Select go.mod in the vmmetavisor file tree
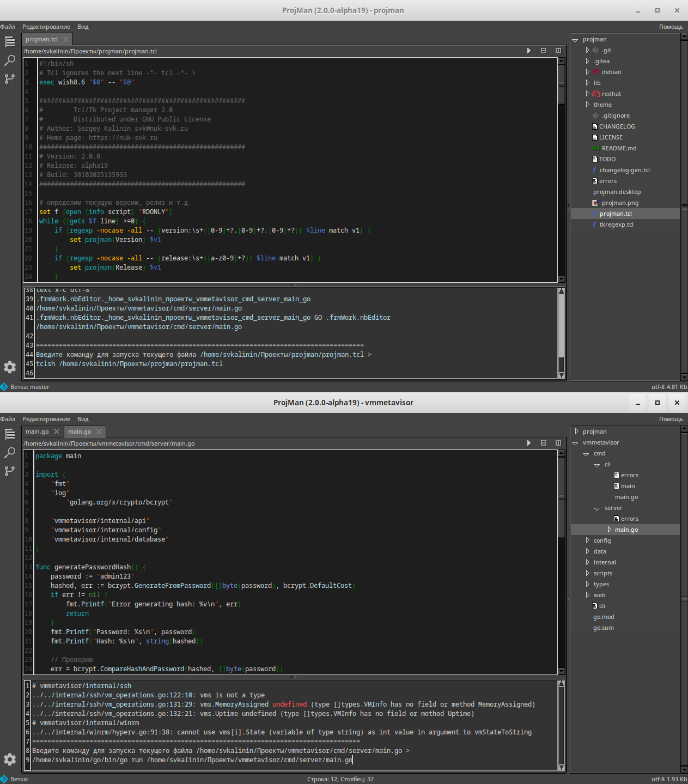This screenshot has width=688, height=784. click(x=603, y=617)
